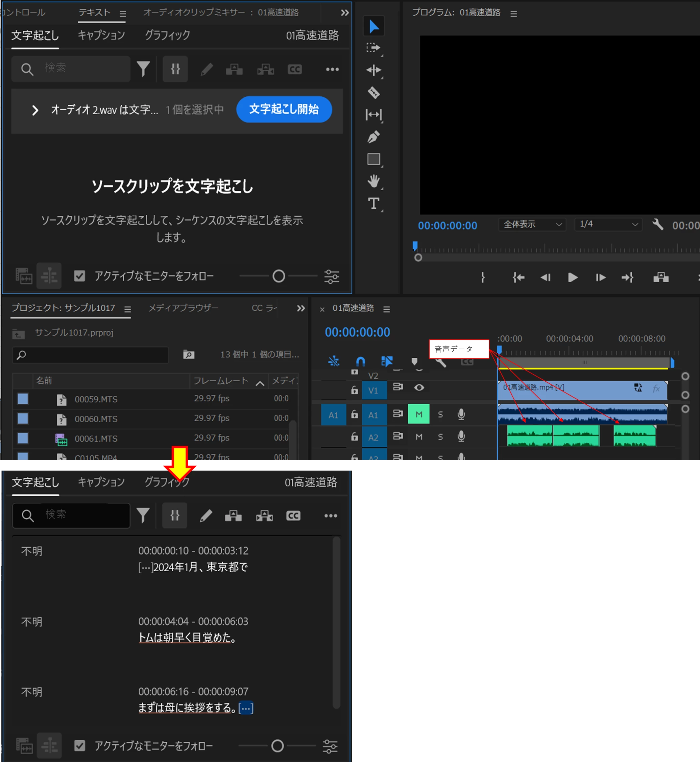Click the 文字起こし開始 button
This screenshot has height=762, width=700.
click(x=284, y=110)
